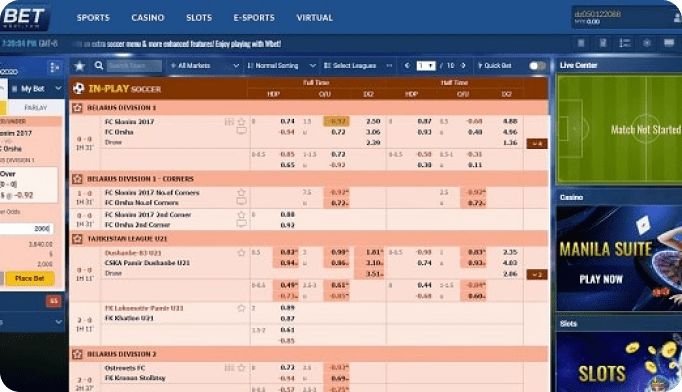The height and width of the screenshot is (392, 682).
Task: Go to the SLOTS section
Action: click(199, 18)
